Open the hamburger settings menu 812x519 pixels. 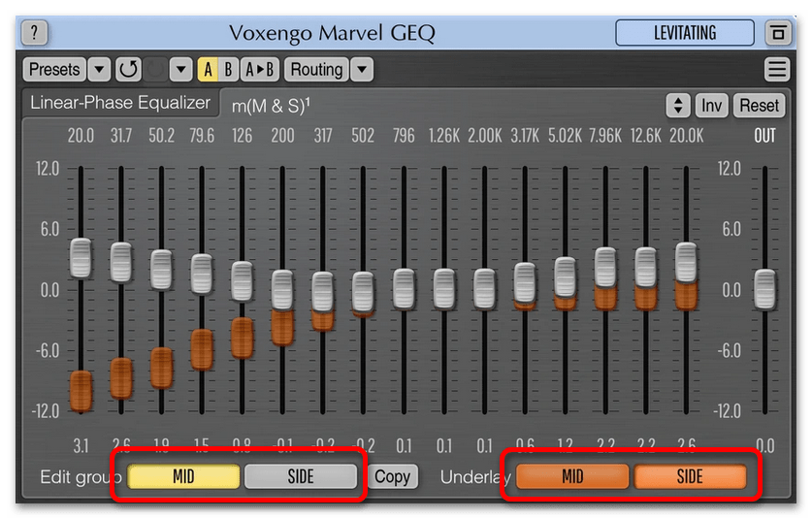(x=777, y=70)
